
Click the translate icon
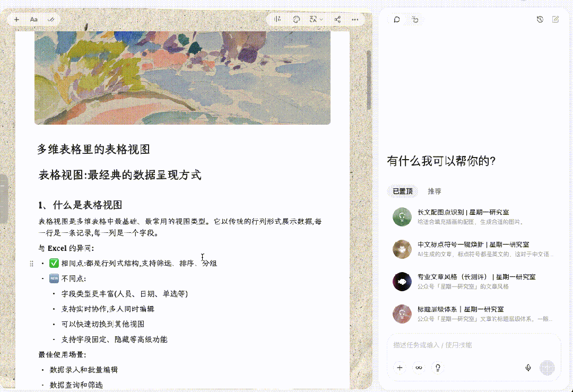pyautogui.click(x=313, y=20)
